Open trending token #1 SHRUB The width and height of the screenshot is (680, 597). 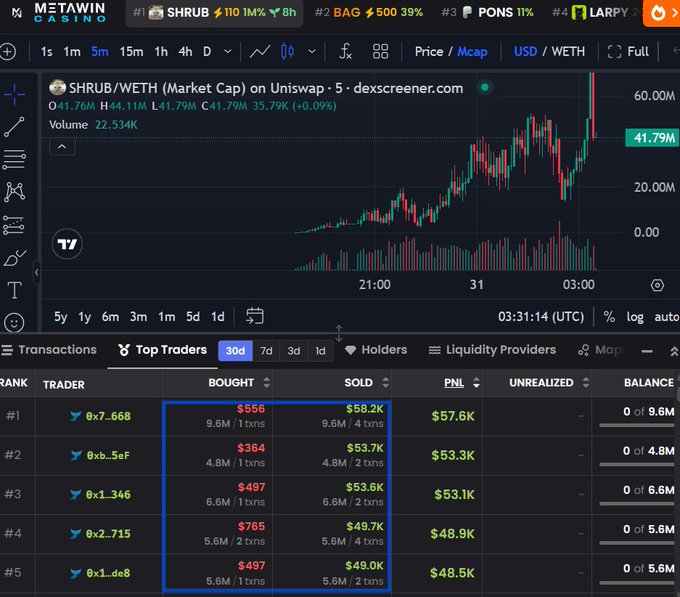click(x=214, y=13)
